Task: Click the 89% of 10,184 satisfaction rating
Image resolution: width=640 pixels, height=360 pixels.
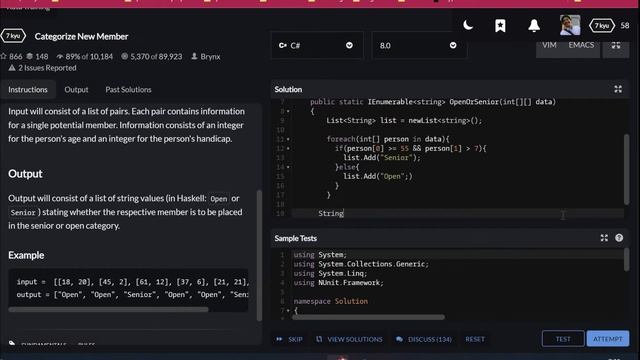Action: coord(84,56)
